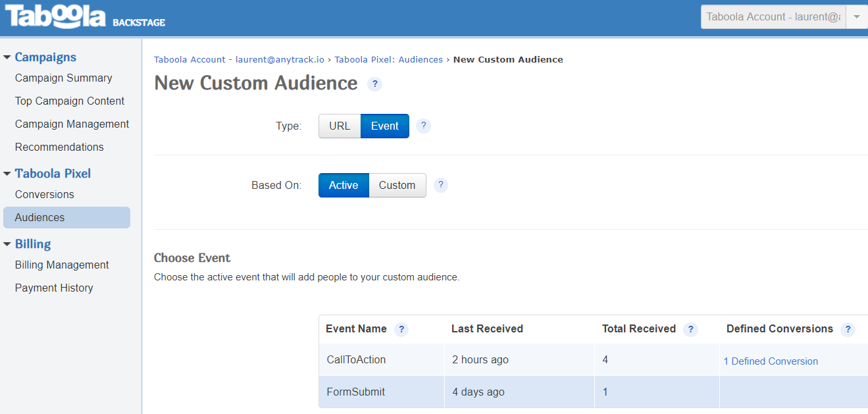The width and height of the screenshot is (868, 414).
Task: Select the FormSubmit event row
Action: pos(593,392)
